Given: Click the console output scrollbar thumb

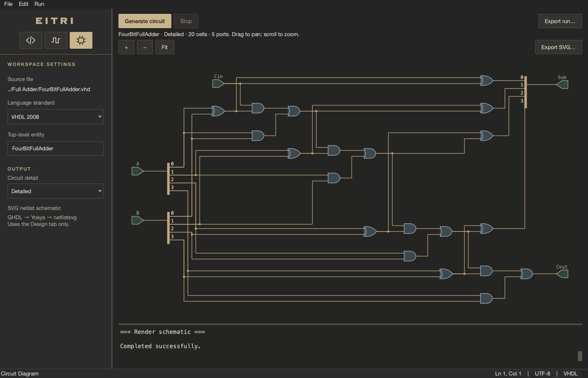Looking at the screenshot, I should click(x=580, y=356).
